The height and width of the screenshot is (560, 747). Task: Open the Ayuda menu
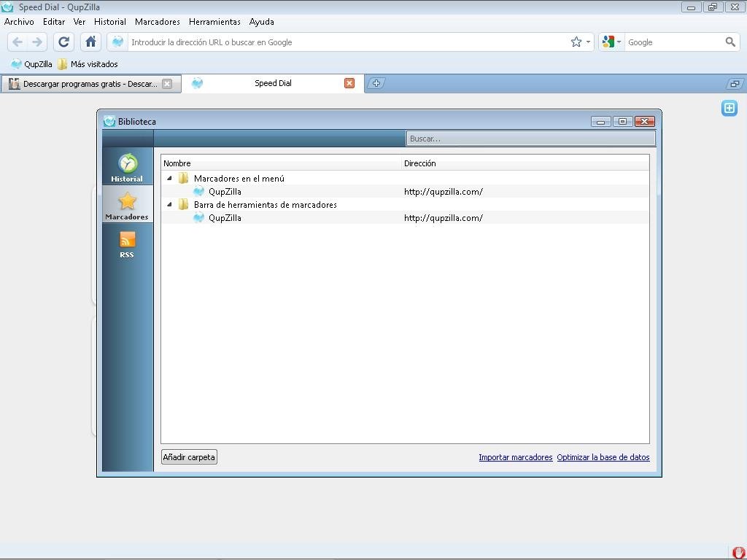(262, 22)
